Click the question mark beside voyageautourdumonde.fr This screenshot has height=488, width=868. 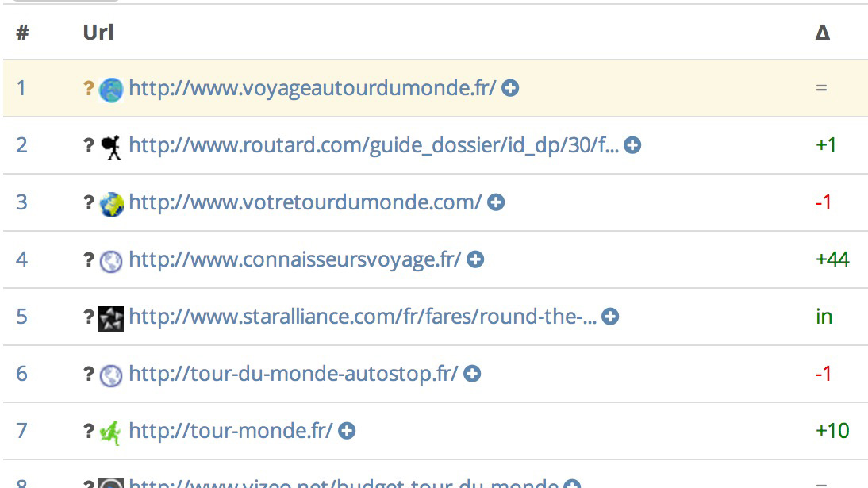pyautogui.click(x=89, y=88)
